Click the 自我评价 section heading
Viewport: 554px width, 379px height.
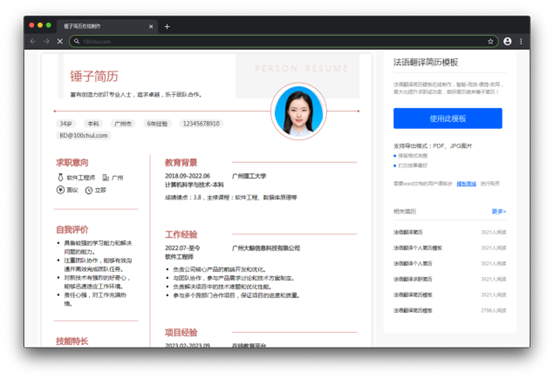click(x=72, y=230)
